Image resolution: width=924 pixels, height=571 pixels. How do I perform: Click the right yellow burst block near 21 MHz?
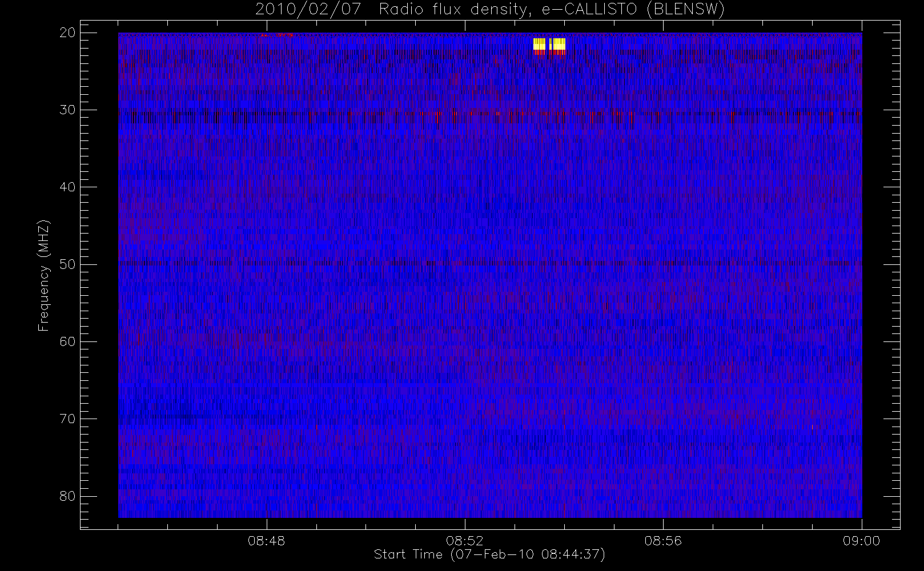click(558, 45)
